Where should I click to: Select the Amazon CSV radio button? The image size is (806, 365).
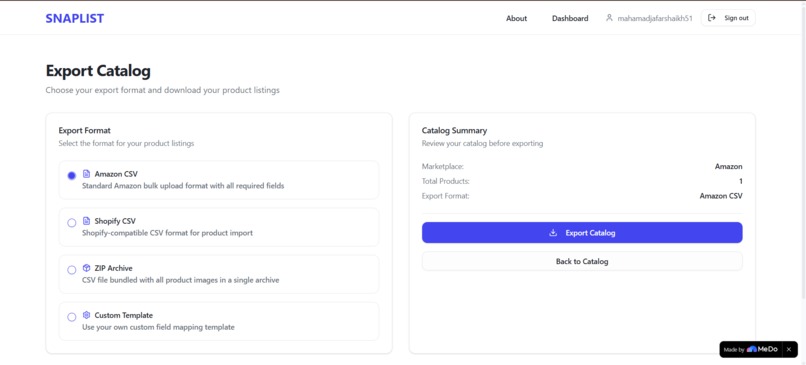pos(72,176)
